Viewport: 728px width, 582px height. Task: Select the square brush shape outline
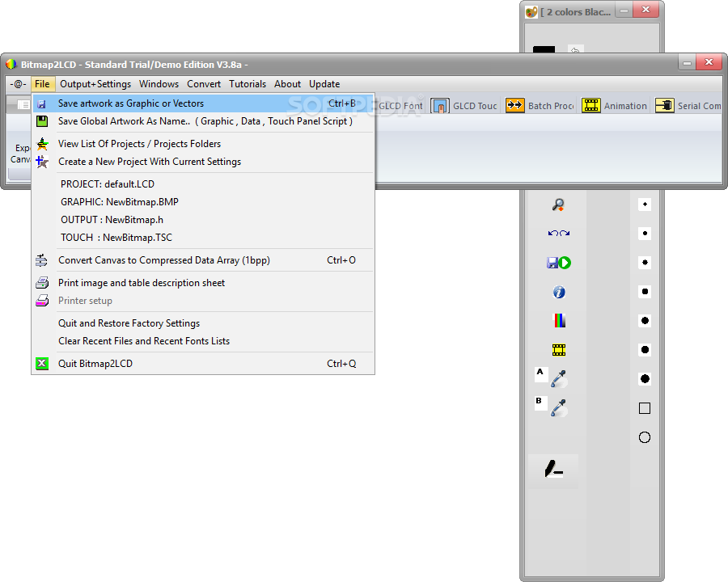(x=645, y=408)
